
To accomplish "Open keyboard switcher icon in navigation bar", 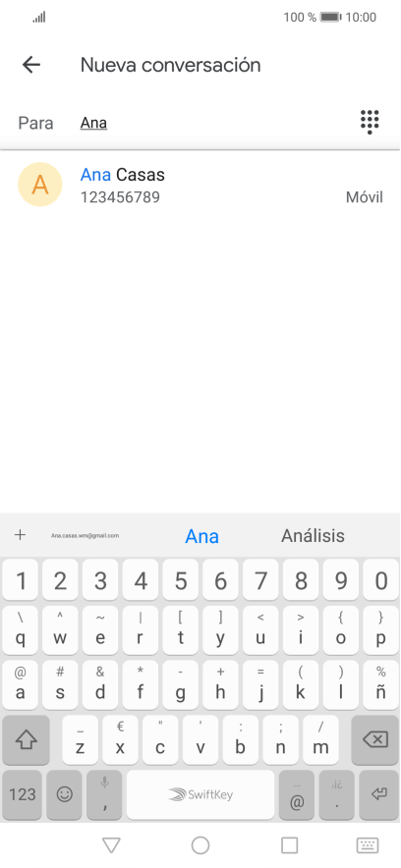I will coord(368,844).
